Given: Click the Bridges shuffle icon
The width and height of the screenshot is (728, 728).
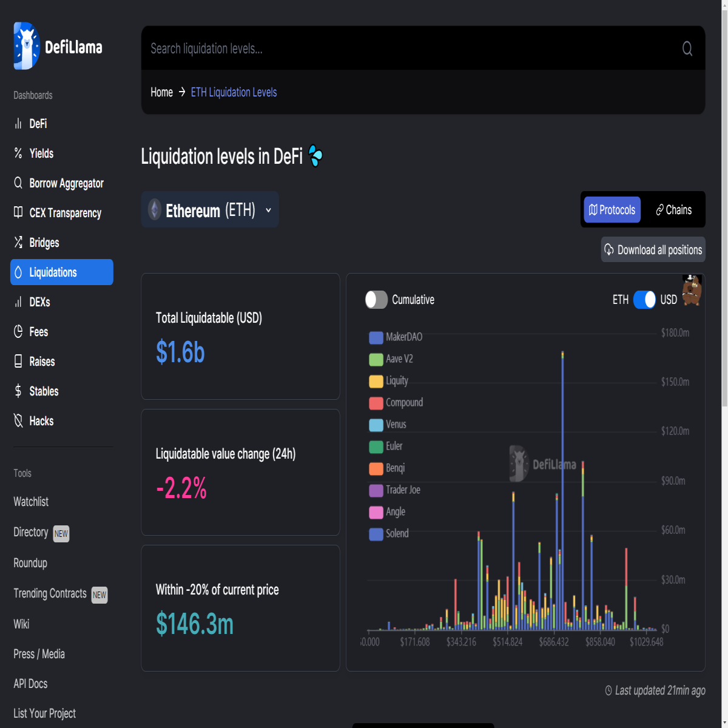Looking at the screenshot, I should 18,243.
